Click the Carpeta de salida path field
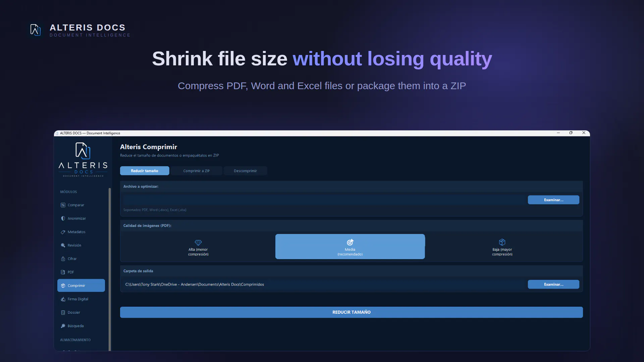Screen dimensions: 644x362 (324, 285)
